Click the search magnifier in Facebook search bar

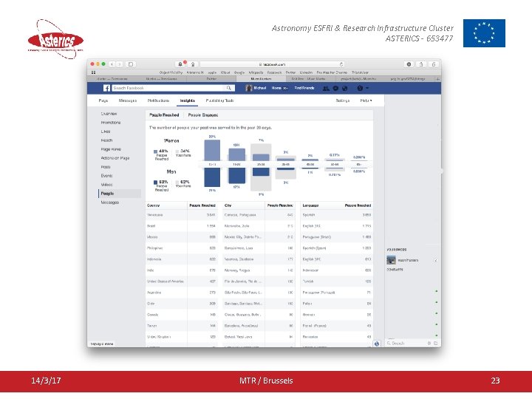click(229, 88)
